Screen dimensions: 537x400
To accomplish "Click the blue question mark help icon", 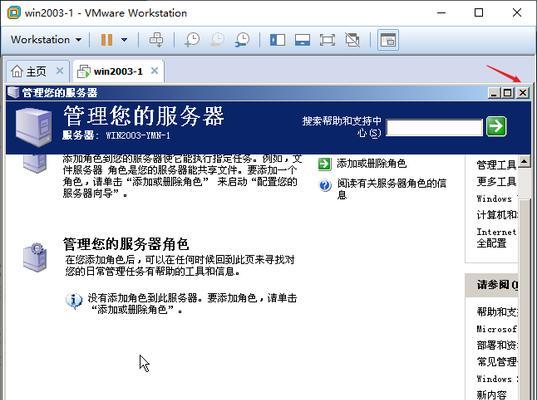I will (x=325, y=185).
